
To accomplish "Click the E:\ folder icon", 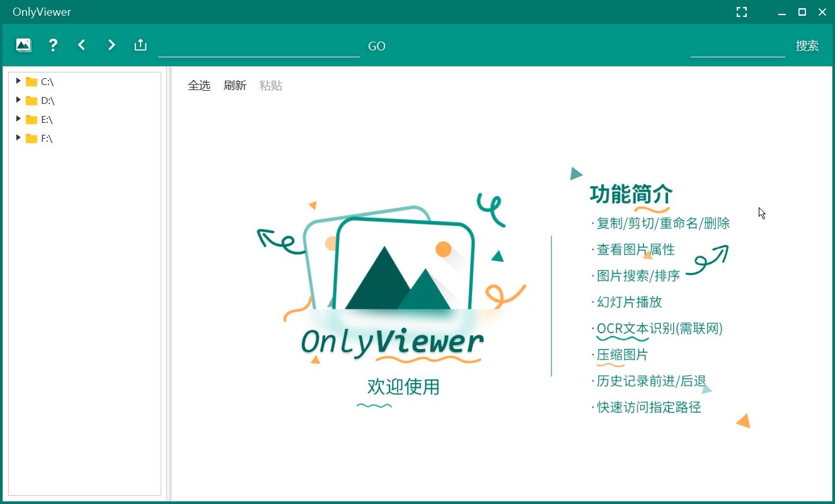I will click(32, 119).
